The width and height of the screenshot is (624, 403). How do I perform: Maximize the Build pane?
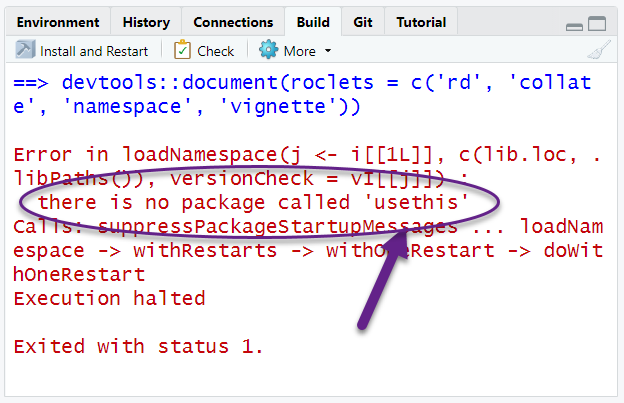pos(597,23)
